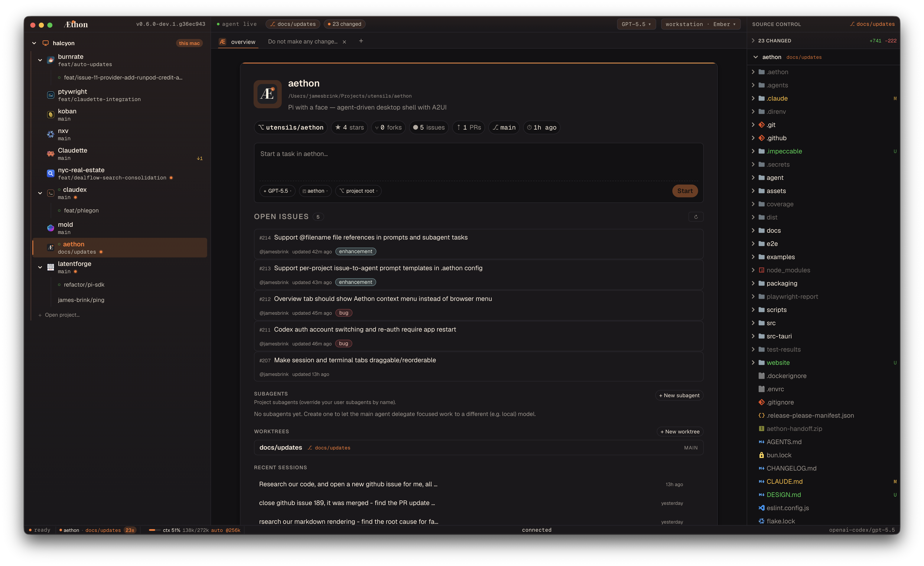924x566 pixels.
Task: Open nyc-real-estate search icon
Action: tap(51, 173)
